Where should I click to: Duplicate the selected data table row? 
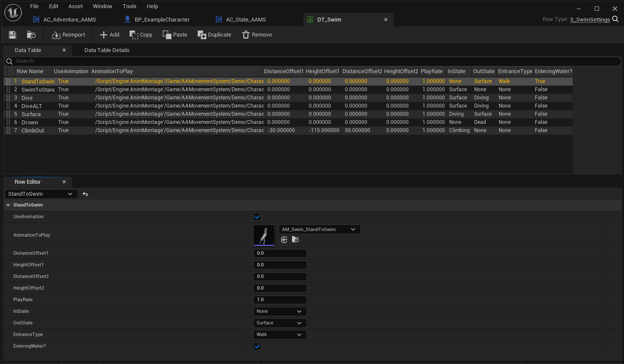click(214, 35)
